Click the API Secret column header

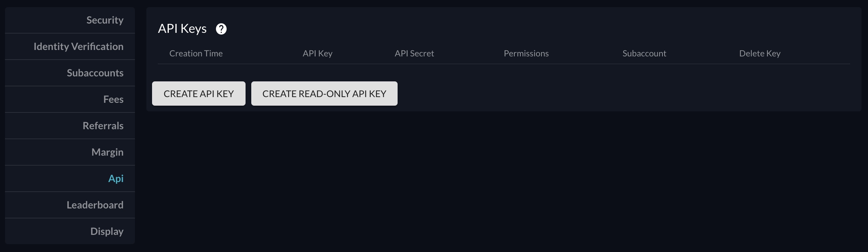414,54
